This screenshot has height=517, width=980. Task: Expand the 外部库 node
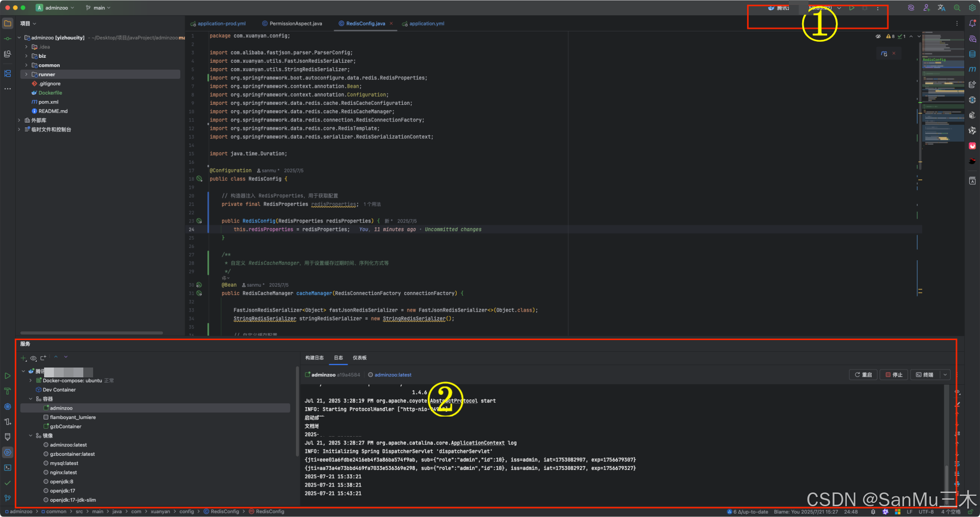pyautogui.click(x=19, y=120)
